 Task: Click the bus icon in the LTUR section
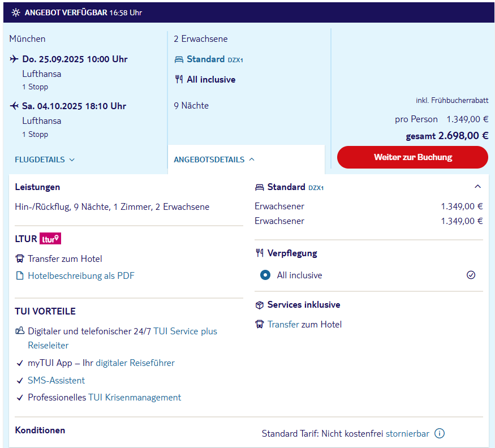pos(20,259)
